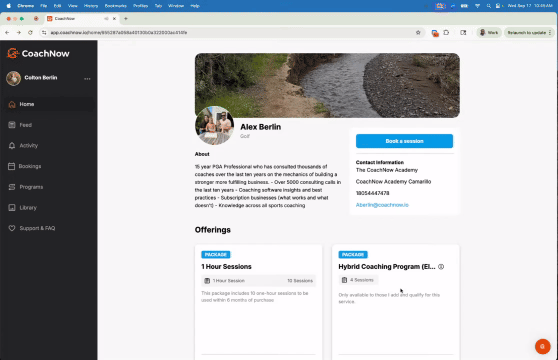
Task: Click the browser forward arrow
Action: coord(19,32)
